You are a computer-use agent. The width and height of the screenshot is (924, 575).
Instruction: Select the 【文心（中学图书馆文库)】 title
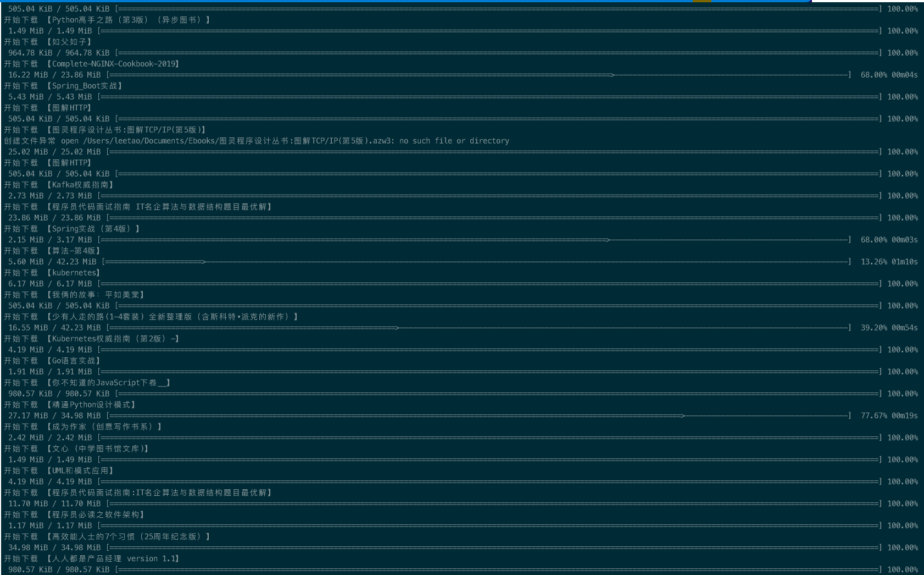pyautogui.click(x=97, y=449)
